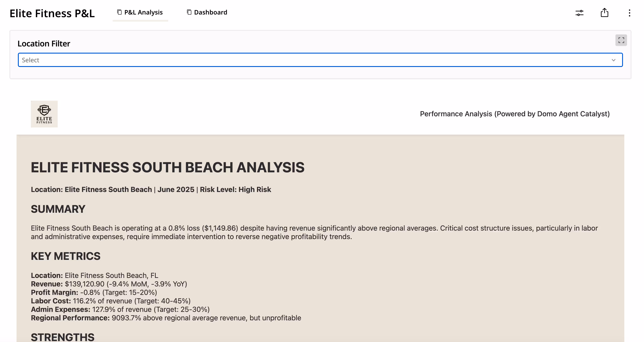Viewport: 644px width, 342px height.
Task: Click the Location Filter label
Action: point(44,44)
